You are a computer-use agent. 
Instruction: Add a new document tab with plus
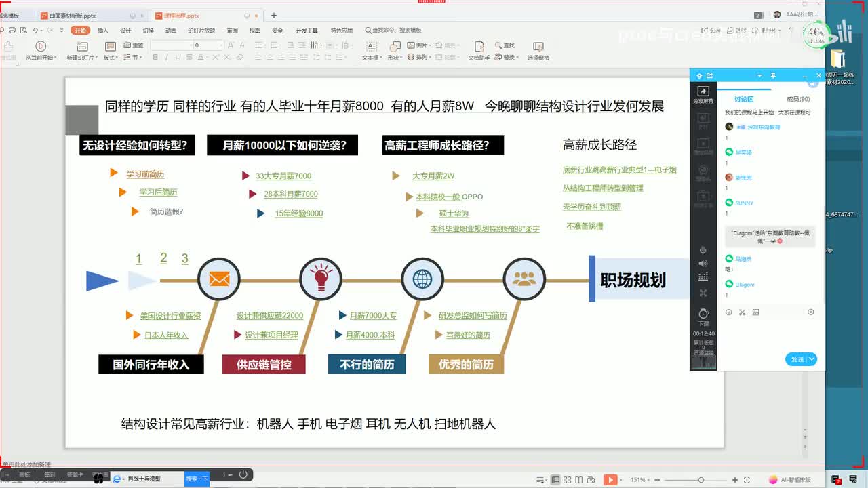pos(274,15)
